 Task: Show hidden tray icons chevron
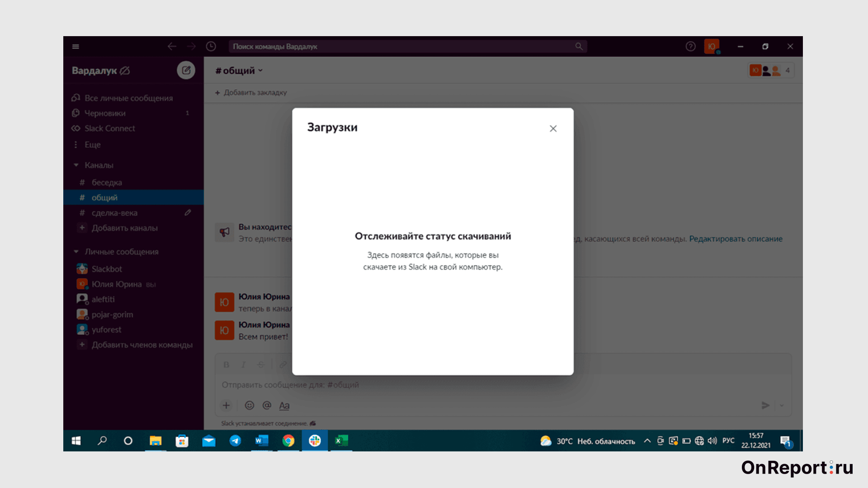click(x=647, y=441)
